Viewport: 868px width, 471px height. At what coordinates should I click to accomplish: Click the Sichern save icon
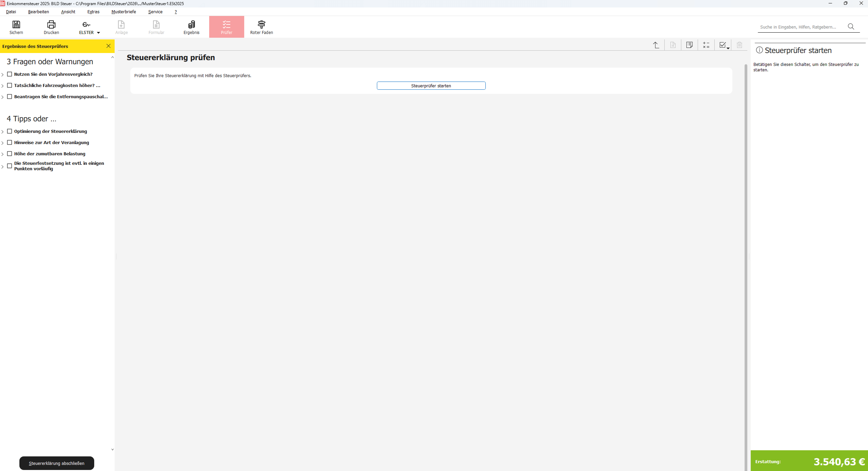[x=16, y=24]
